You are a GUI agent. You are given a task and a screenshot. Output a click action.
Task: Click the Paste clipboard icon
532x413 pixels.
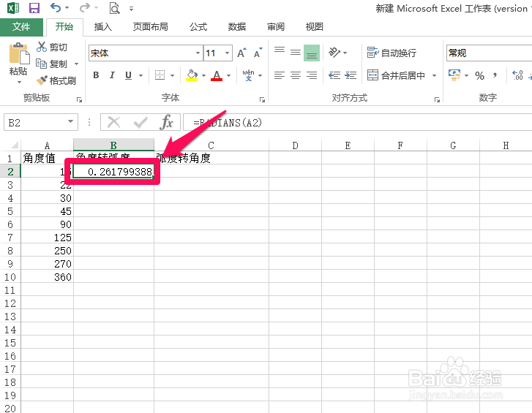19,53
